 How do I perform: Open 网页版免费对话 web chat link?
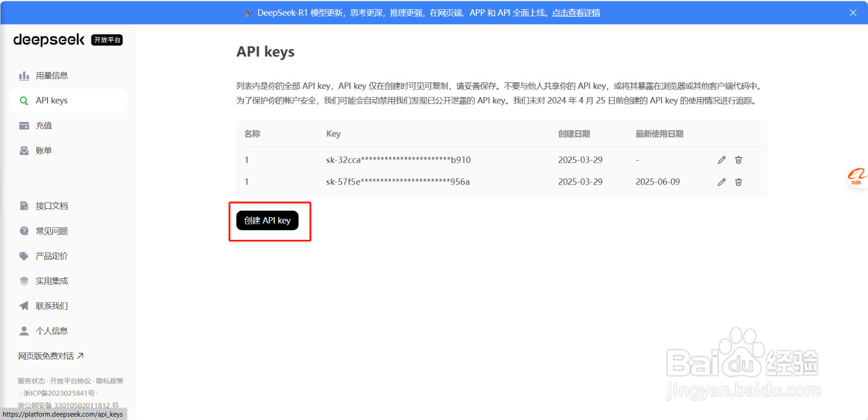coord(51,357)
